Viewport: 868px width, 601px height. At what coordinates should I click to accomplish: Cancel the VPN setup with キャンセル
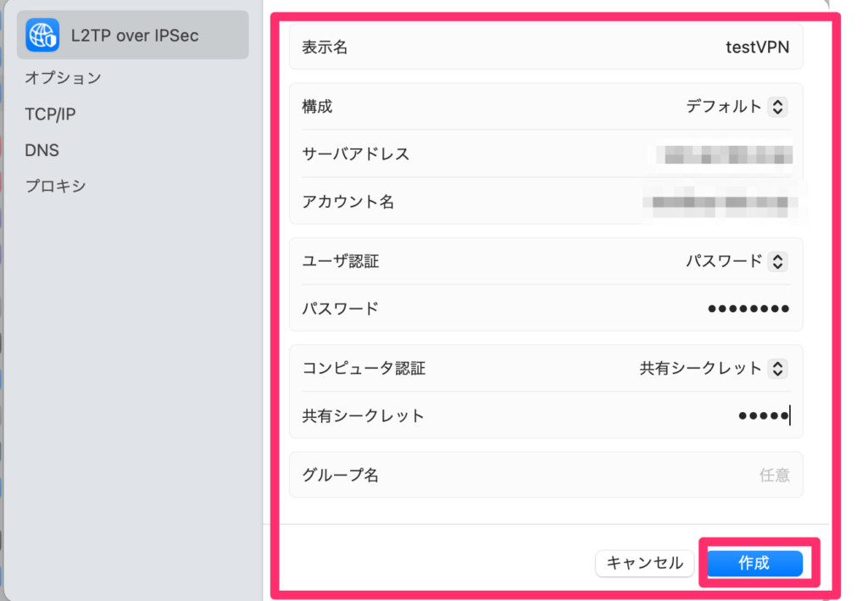pyautogui.click(x=644, y=563)
